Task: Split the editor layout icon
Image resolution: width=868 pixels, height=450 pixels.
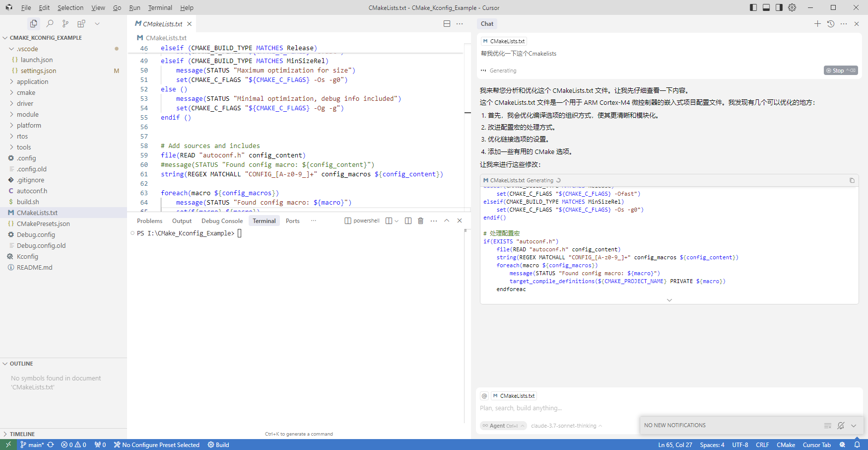Action: point(447,24)
